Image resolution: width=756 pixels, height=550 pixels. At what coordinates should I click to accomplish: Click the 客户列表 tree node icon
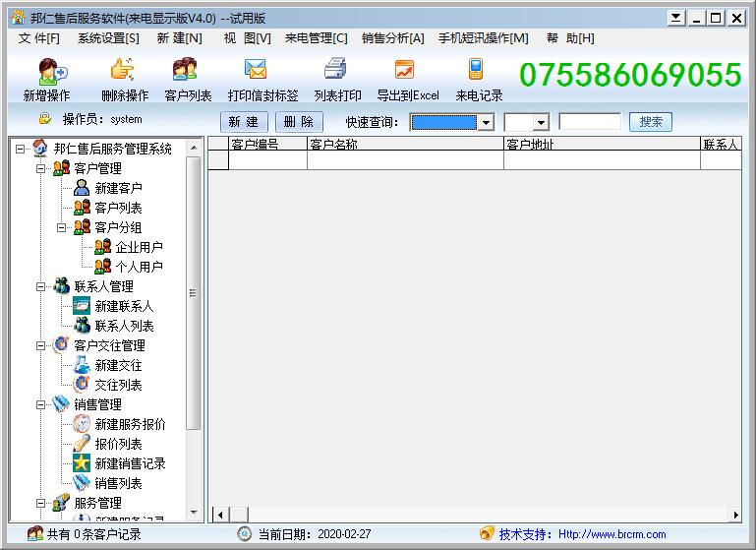pyautogui.click(x=82, y=208)
